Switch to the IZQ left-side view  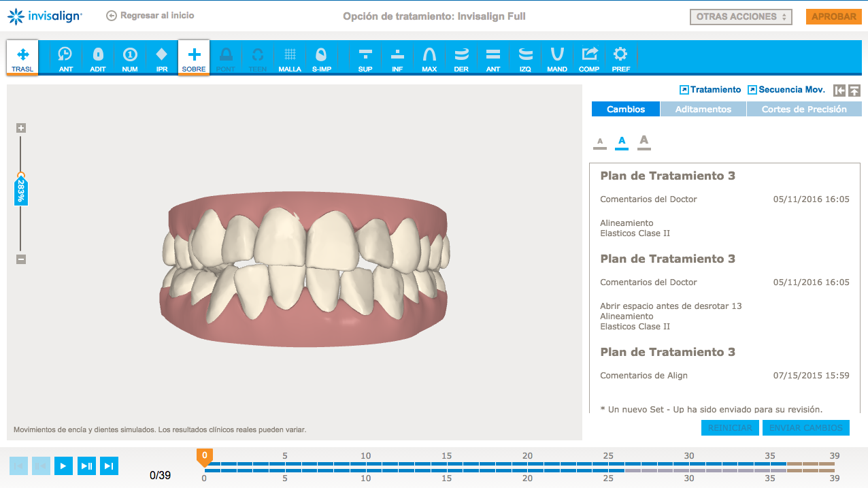click(x=525, y=58)
